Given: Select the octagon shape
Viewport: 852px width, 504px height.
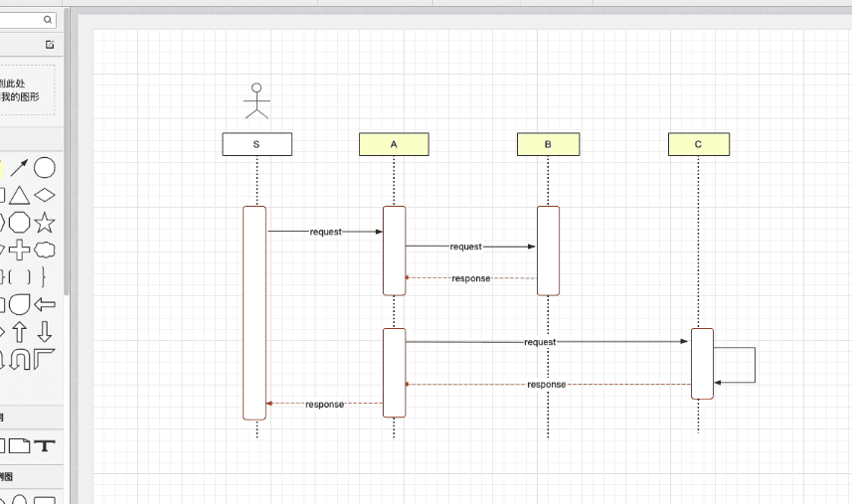Looking at the screenshot, I should (20, 222).
